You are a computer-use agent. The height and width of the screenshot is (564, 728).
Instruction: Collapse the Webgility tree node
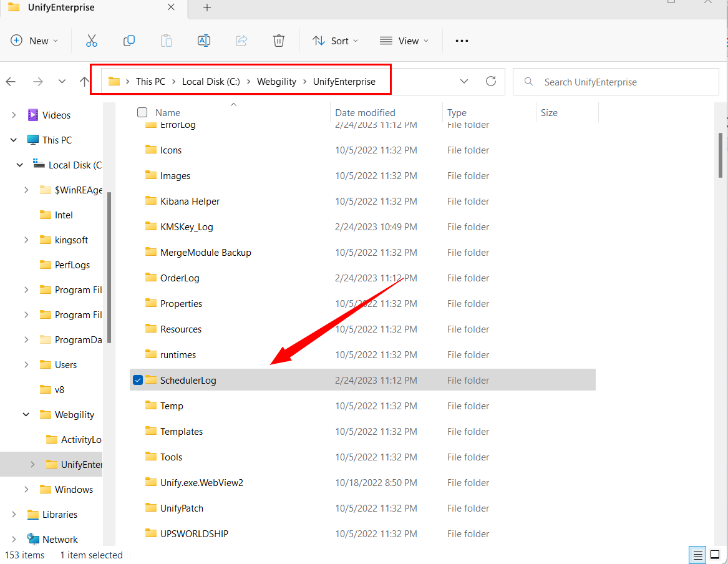coord(26,414)
